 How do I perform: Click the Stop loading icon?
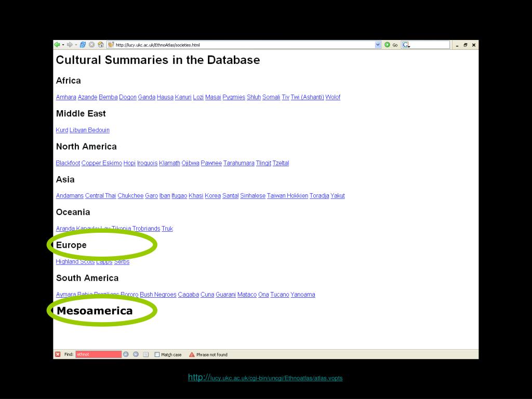point(91,45)
